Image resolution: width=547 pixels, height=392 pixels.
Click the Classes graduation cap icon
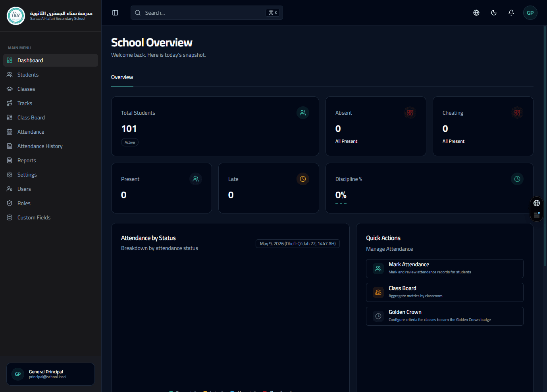[10, 89]
